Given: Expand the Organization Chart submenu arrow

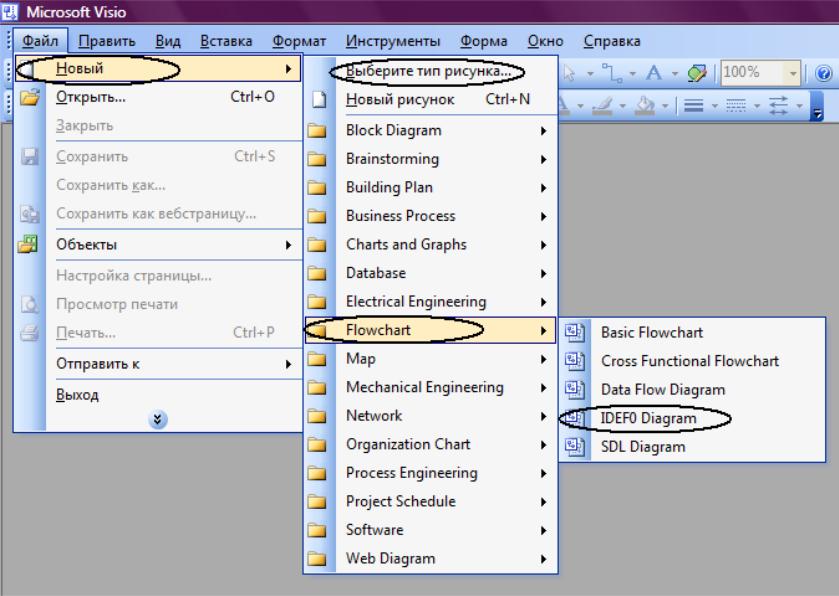Looking at the screenshot, I should point(543,445).
